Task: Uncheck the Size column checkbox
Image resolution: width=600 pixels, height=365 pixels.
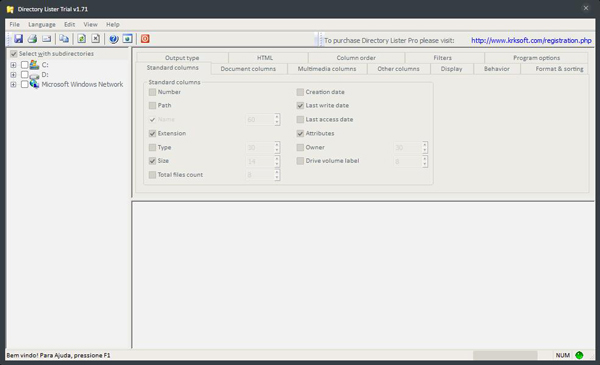Action: [152, 161]
